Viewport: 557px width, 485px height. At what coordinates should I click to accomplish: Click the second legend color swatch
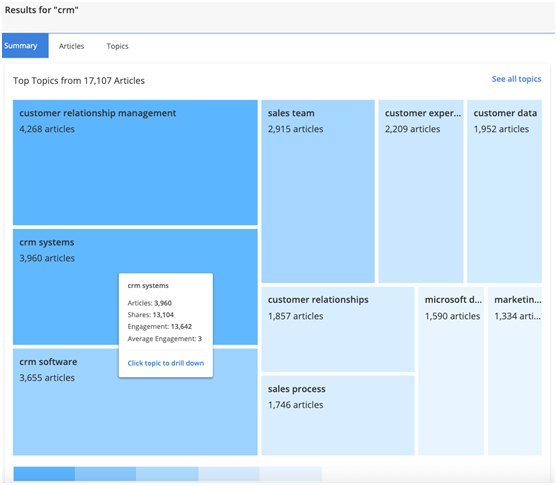coord(106,474)
